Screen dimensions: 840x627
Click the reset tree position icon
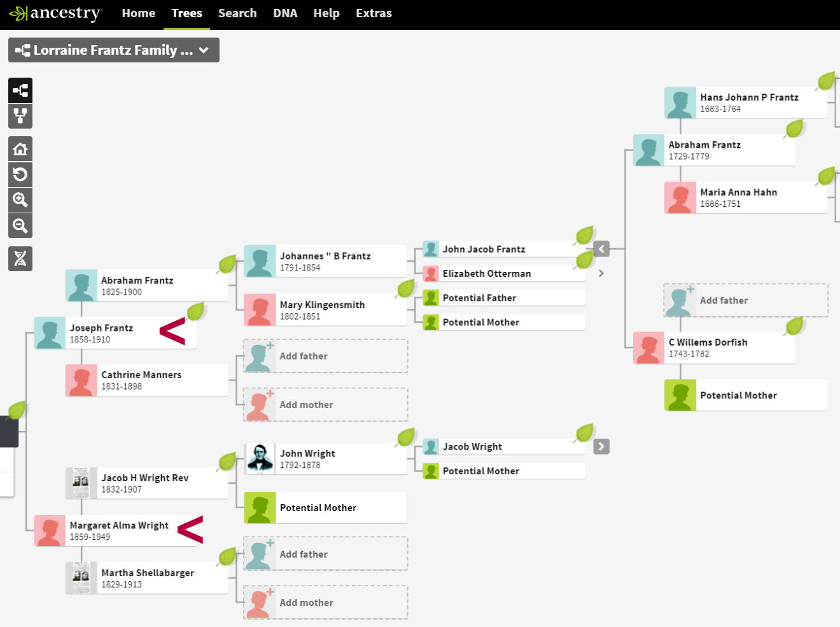tap(20, 174)
